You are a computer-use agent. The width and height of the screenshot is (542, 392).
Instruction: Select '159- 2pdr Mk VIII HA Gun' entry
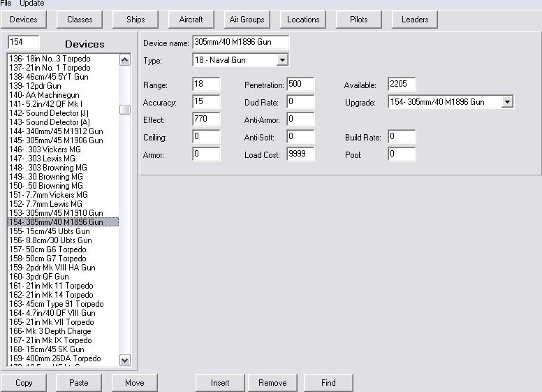point(63,268)
